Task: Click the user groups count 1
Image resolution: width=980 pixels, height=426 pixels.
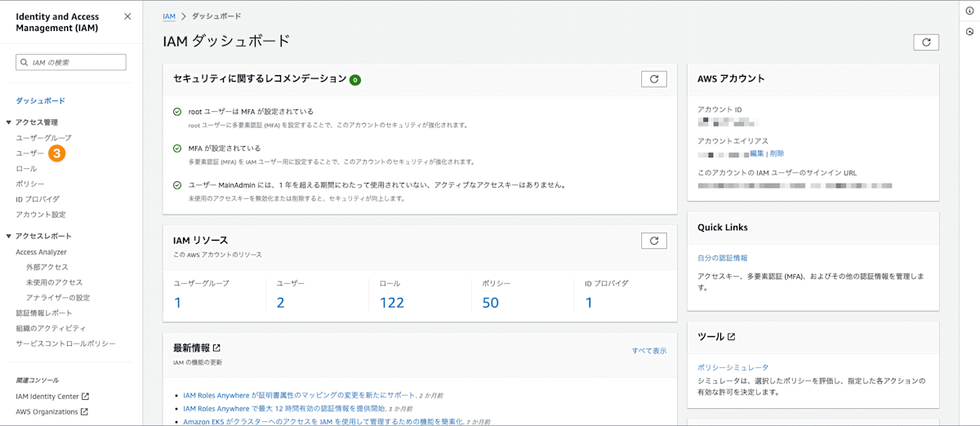Action: coord(177,304)
